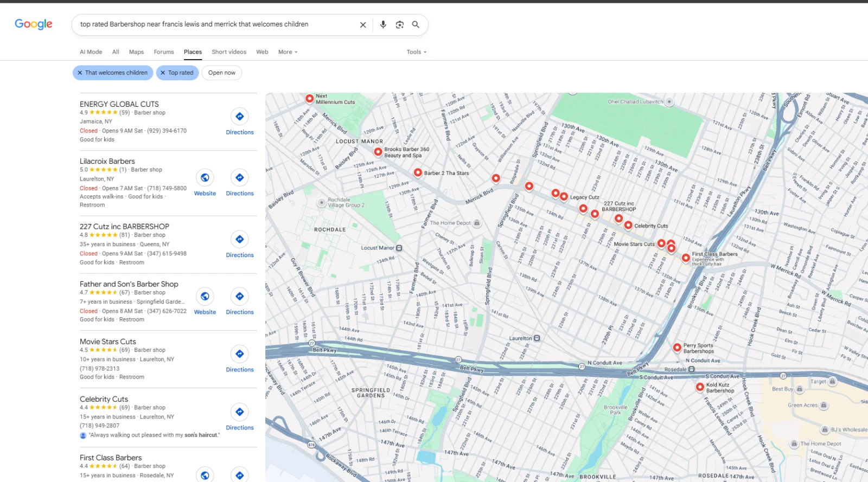Viewport: 868px width, 482px height.
Task: Open the Google logo homepage link
Action: [34, 24]
